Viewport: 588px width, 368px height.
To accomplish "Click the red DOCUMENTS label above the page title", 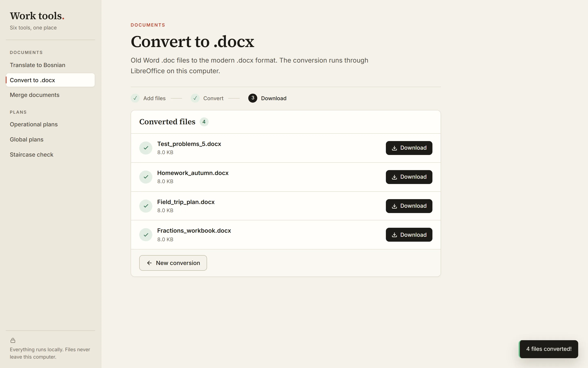I will 148,25.
